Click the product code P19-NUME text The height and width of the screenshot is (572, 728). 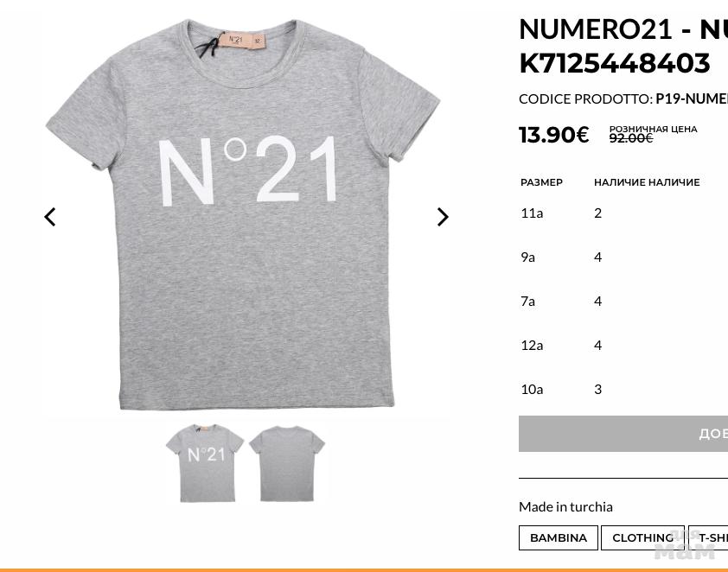coord(691,99)
